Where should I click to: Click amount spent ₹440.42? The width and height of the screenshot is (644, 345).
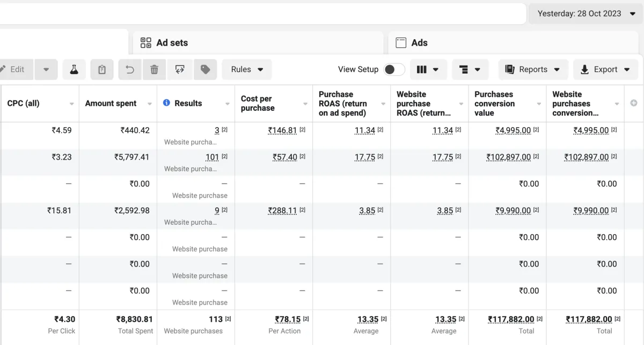(x=135, y=130)
